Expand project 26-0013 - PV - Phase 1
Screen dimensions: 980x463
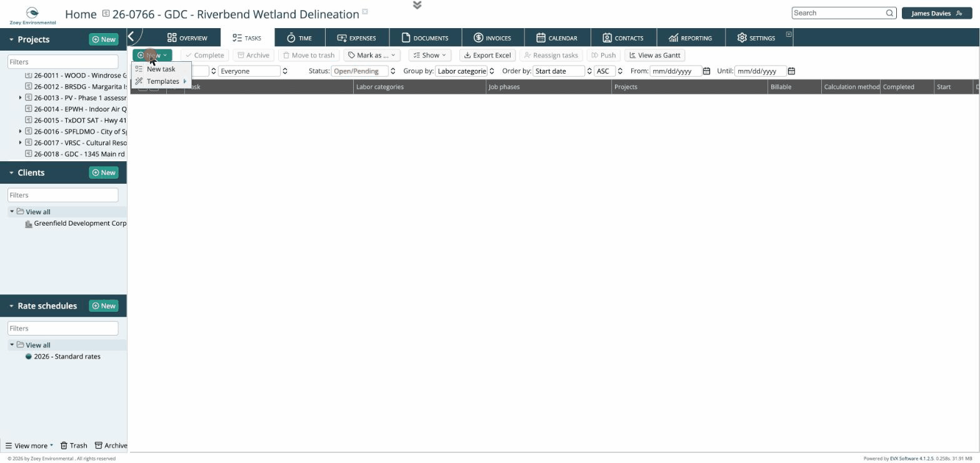pyautogui.click(x=20, y=98)
